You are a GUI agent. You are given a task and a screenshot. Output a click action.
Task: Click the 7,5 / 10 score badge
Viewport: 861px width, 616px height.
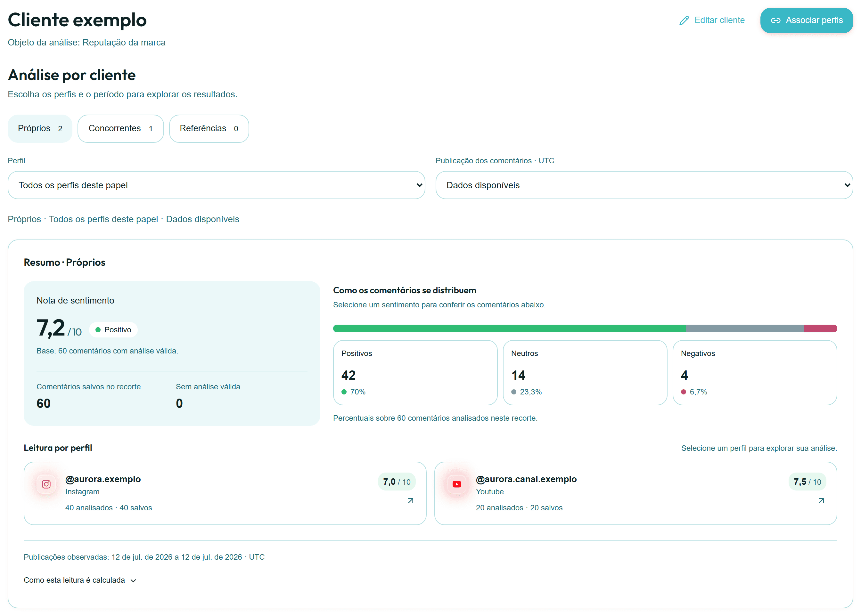[x=808, y=482]
